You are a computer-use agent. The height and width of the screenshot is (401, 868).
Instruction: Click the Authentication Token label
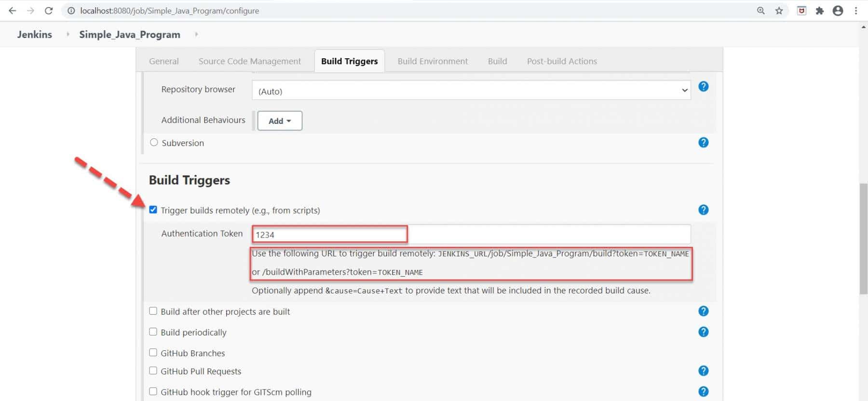click(202, 233)
